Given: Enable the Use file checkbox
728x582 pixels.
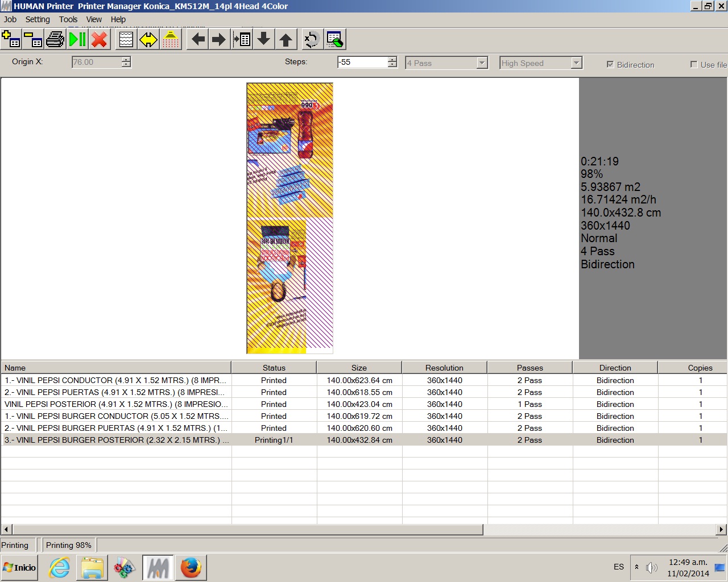Looking at the screenshot, I should tap(694, 65).
